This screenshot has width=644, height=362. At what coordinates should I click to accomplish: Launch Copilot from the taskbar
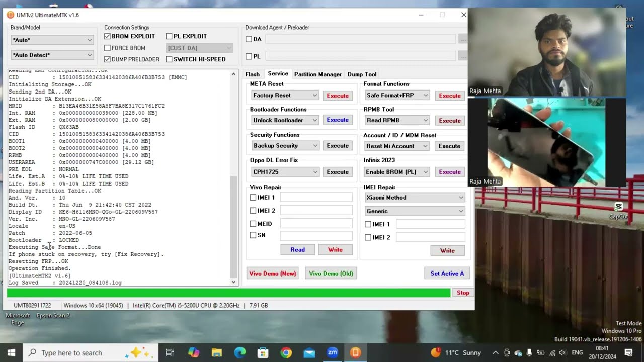click(194, 352)
